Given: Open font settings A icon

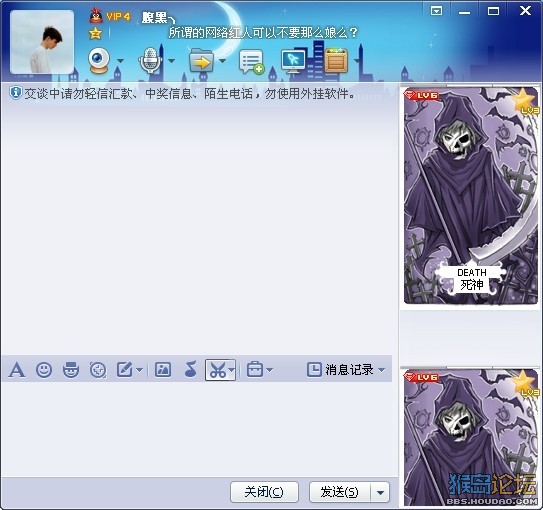Looking at the screenshot, I should coord(17,370).
